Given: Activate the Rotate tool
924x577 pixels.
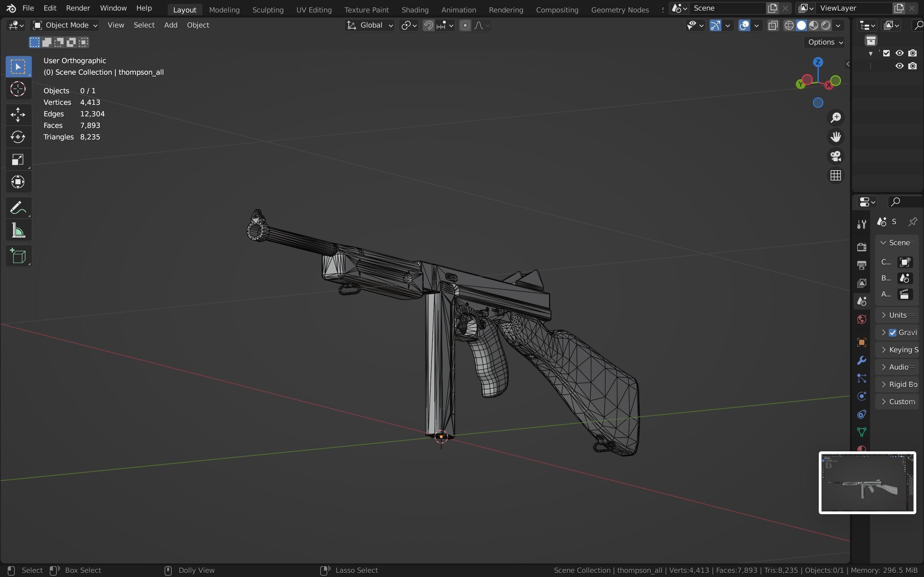Looking at the screenshot, I should click(x=18, y=137).
